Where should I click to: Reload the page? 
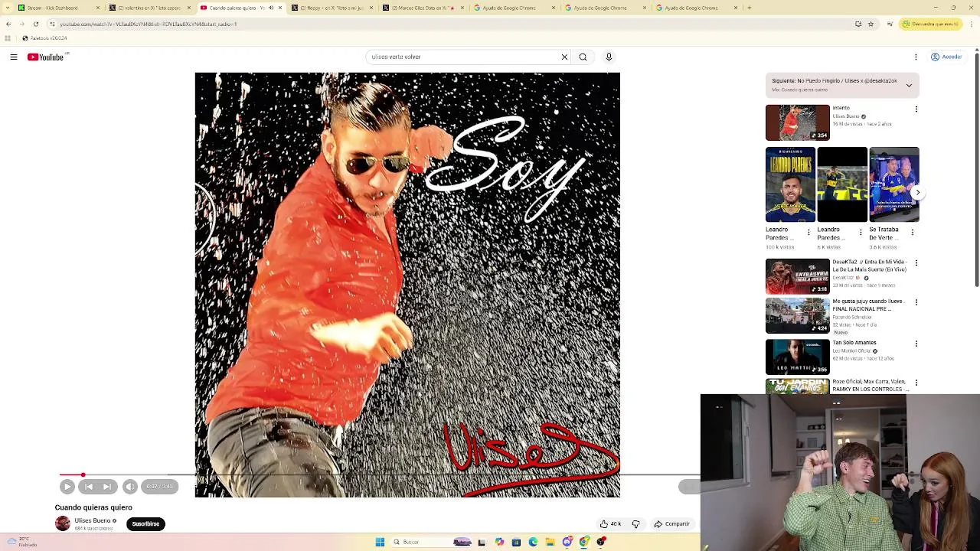pos(36,24)
